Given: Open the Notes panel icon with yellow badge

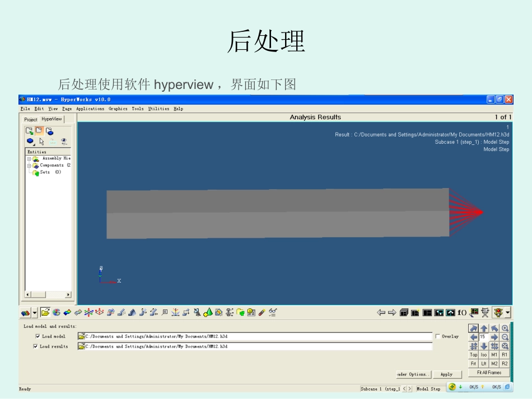Looking at the screenshot, I should [251, 312].
